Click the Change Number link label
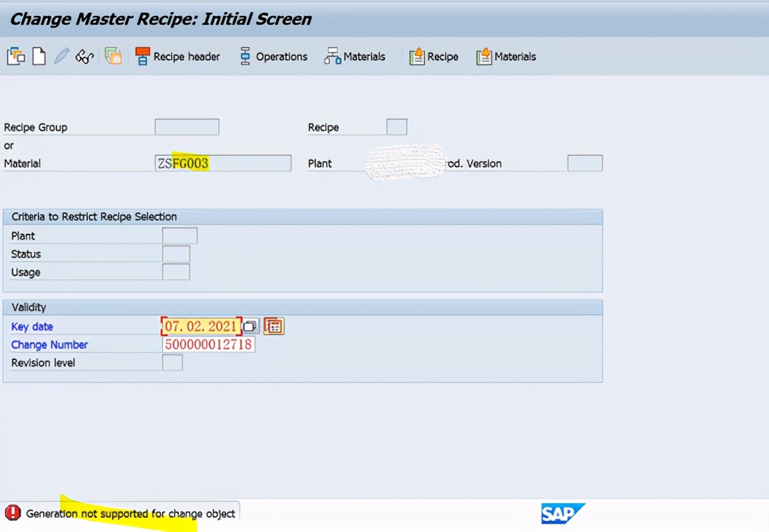The height and width of the screenshot is (532, 769). tap(49, 344)
